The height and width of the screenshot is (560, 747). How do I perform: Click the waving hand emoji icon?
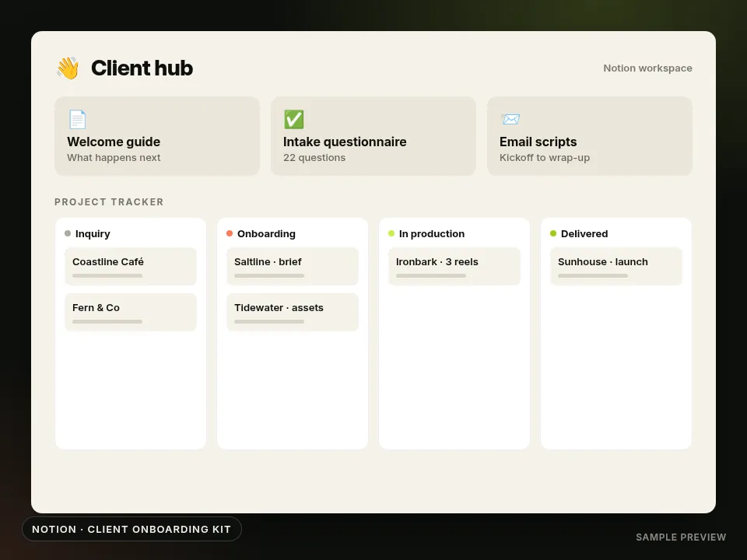point(68,68)
